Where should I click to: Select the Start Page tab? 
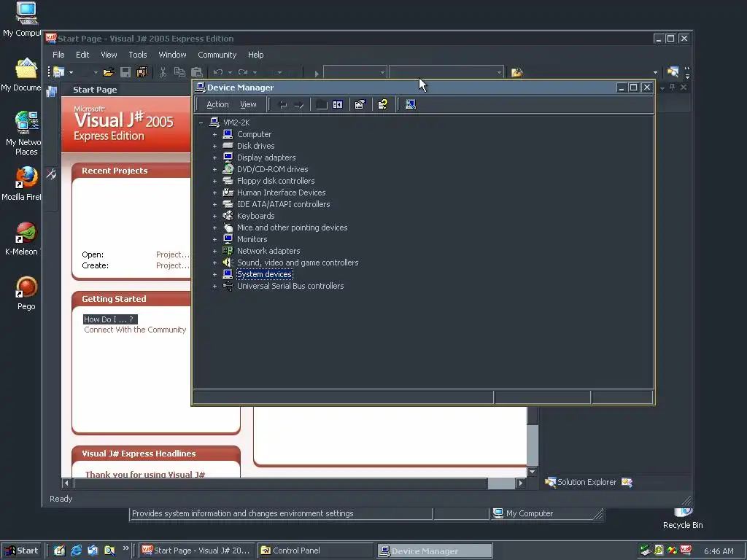pos(95,90)
